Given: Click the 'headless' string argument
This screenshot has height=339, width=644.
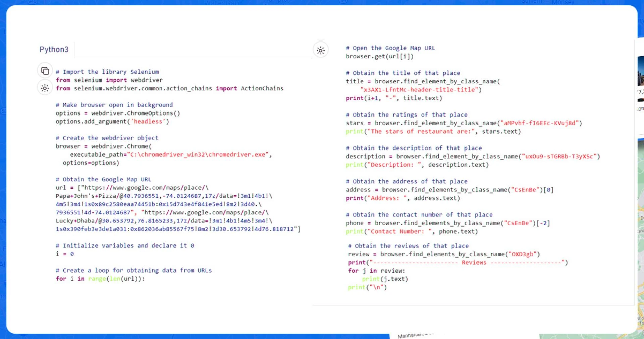Looking at the screenshot, I should [148, 122].
